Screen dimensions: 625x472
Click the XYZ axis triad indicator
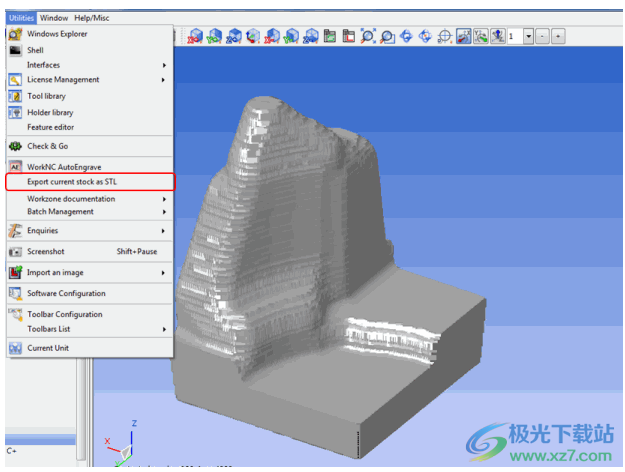pyautogui.click(x=122, y=443)
